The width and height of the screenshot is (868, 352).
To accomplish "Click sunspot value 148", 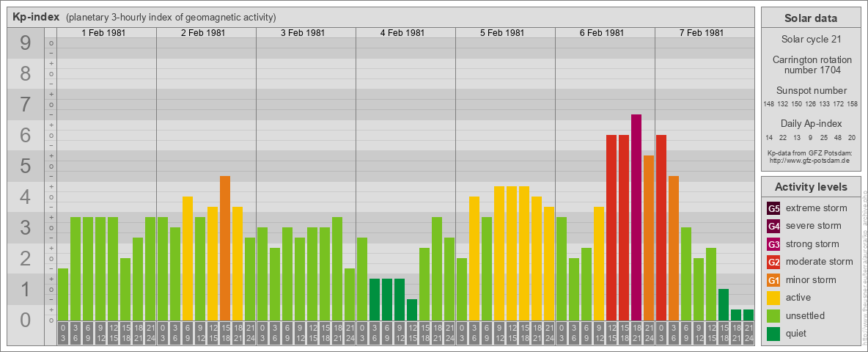I will click(768, 104).
